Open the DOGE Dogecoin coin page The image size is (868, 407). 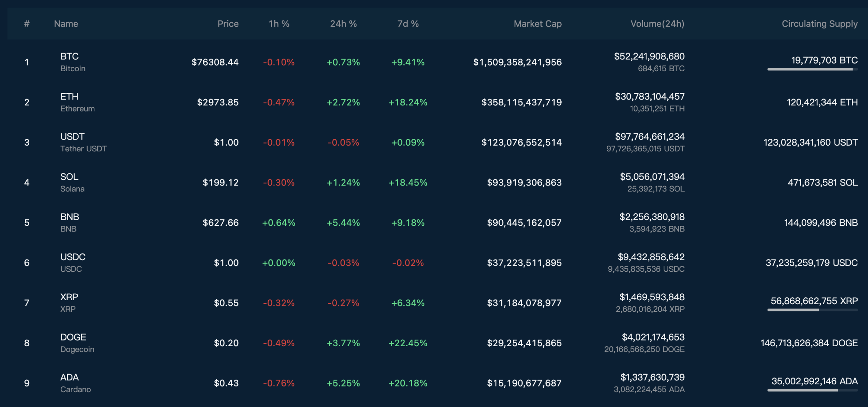pyautogui.click(x=77, y=343)
